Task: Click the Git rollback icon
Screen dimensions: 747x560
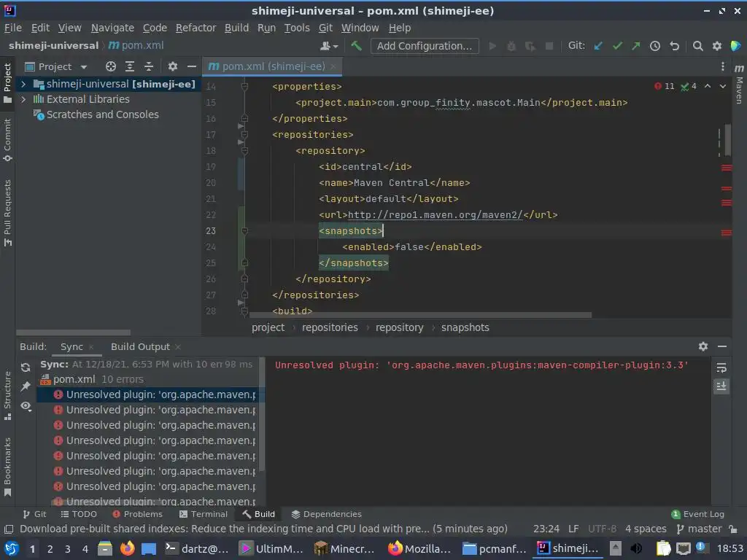Action: pyautogui.click(x=674, y=46)
